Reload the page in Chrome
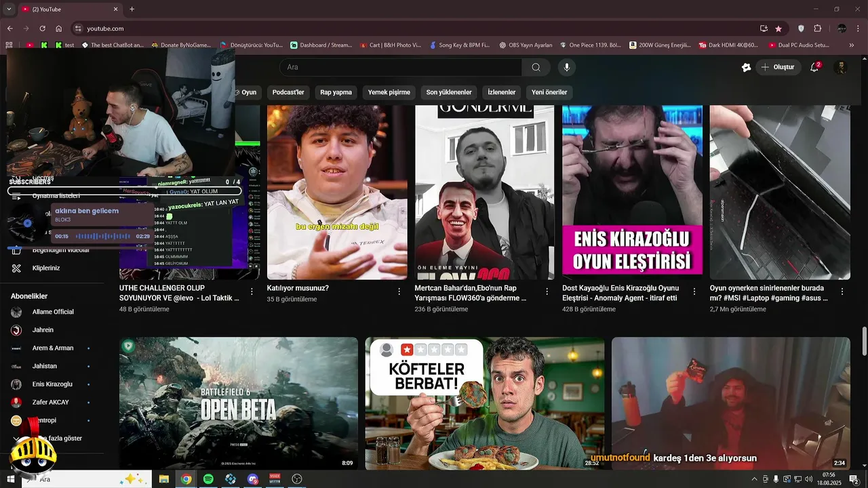868x488 pixels. pyautogui.click(x=42, y=28)
